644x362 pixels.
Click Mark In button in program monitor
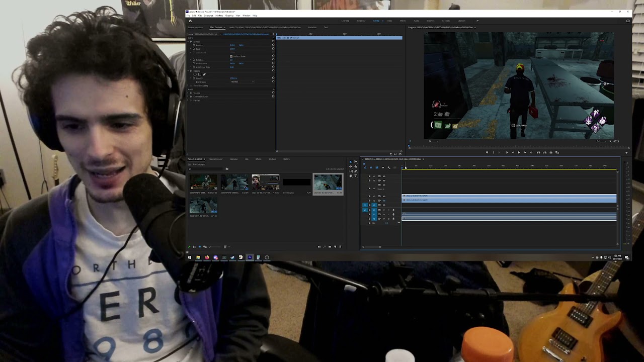click(x=494, y=152)
